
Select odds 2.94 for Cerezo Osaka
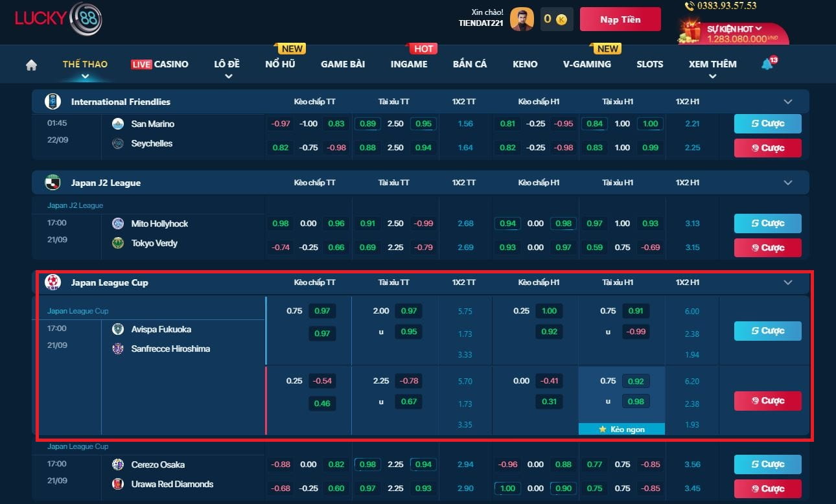(465, 464)
